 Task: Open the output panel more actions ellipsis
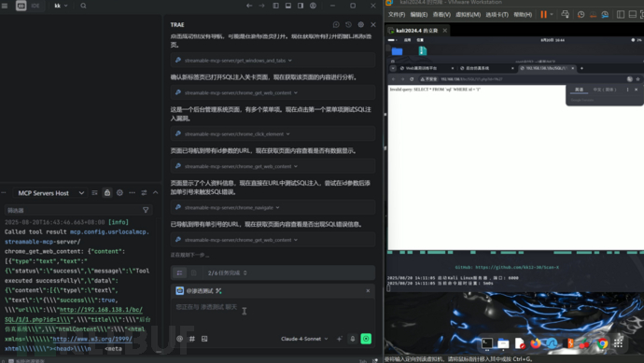(x=132, y=192)
